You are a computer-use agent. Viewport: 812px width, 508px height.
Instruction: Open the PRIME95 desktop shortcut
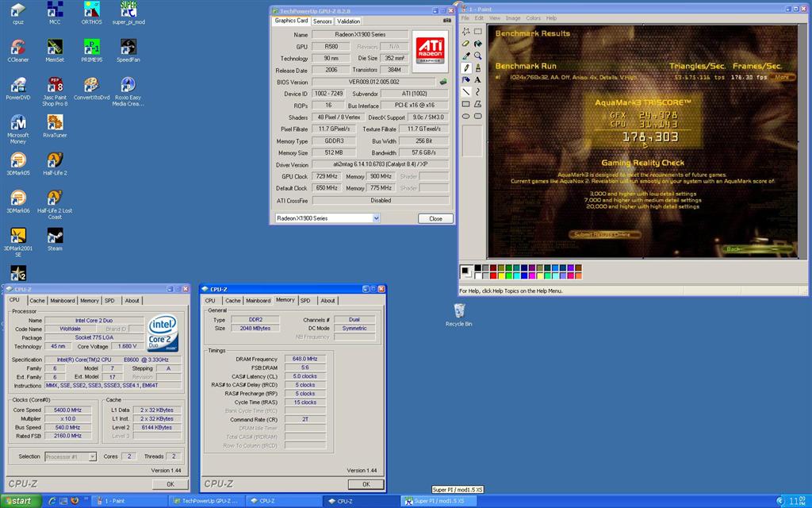pyautogui.click(x=92, y=51)
